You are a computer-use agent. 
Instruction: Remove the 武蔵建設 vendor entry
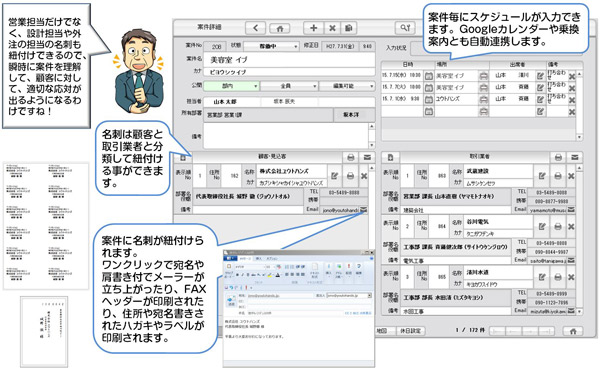click(571, 176)
